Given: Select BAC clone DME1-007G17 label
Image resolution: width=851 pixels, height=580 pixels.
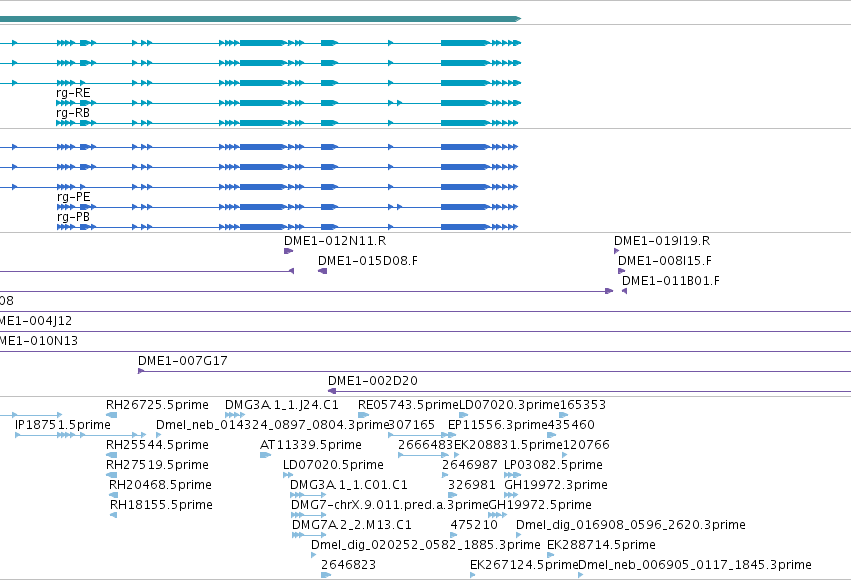Looking at the screenshot, I should coord(182,361).
